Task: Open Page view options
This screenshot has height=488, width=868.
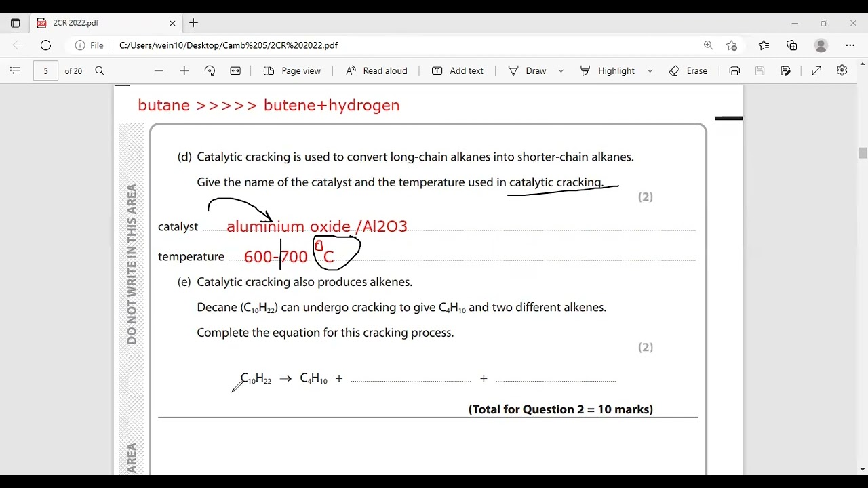Action: click(x=292, y=70)
